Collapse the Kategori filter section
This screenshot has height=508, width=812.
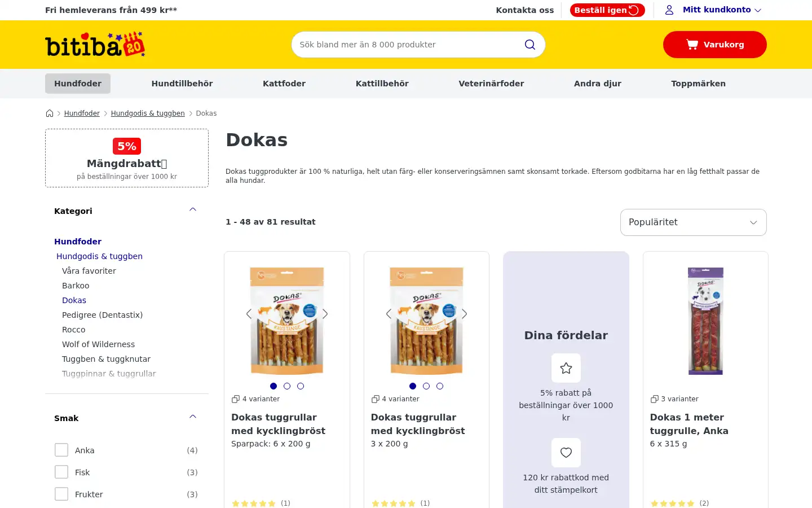click(193, 210)
